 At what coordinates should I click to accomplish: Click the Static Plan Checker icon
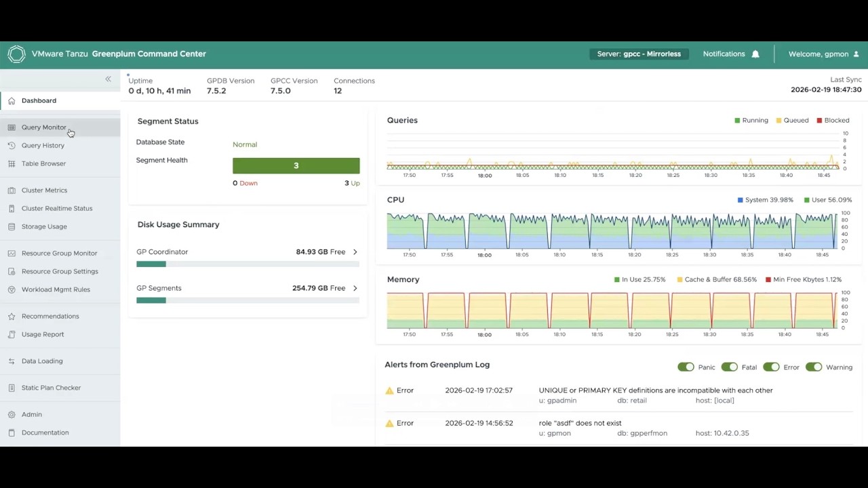[12, 388]
